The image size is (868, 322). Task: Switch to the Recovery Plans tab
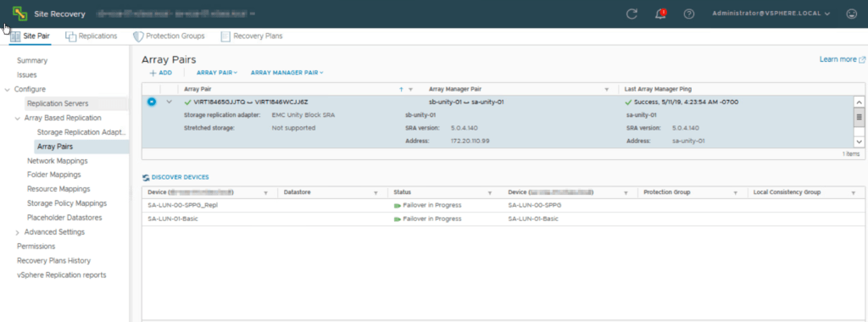tap(252, 36)
